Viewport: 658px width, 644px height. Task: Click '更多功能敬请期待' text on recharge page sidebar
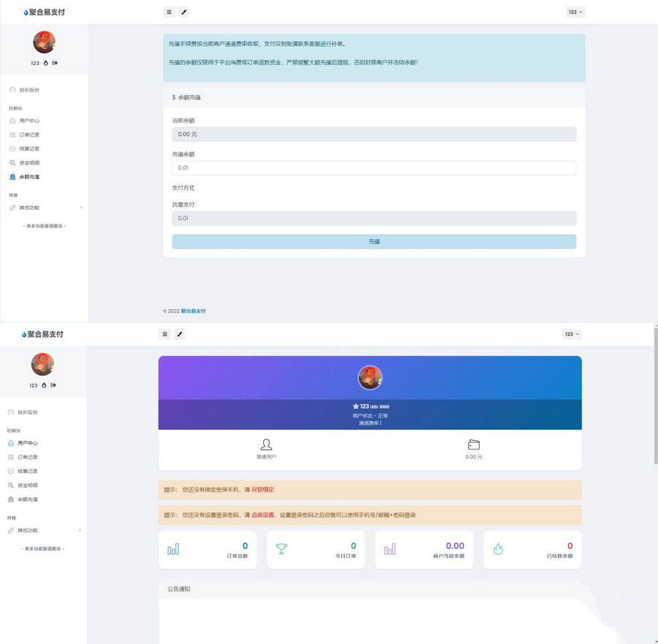point(44,226)
